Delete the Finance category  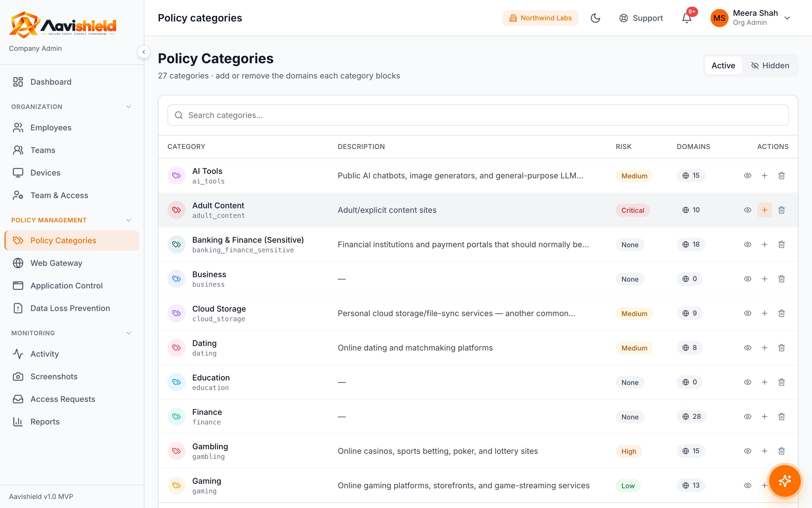(x=782, y=417)
